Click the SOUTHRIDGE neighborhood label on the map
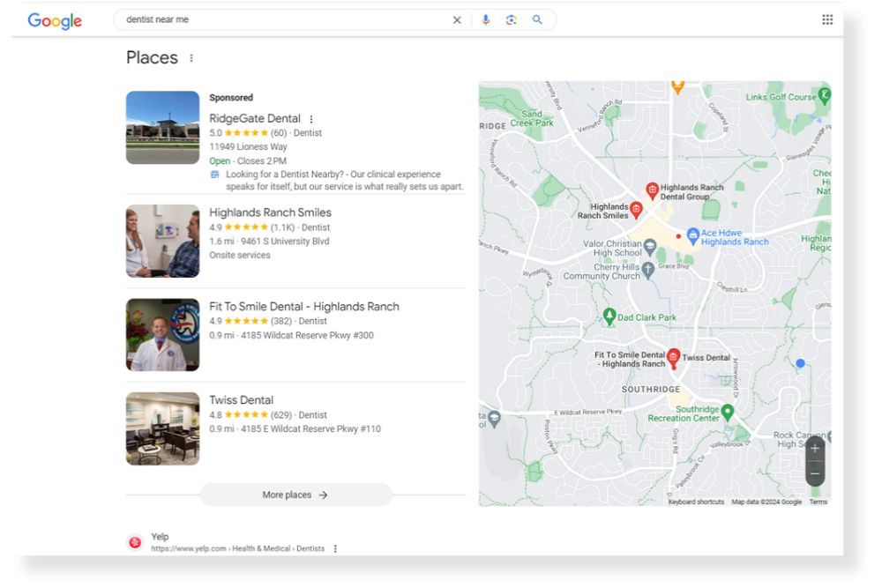This screenshot has height=588, width=882. point(651,389)
